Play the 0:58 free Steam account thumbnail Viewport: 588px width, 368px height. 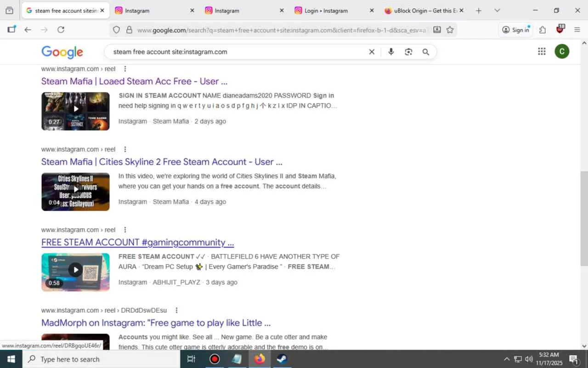[75, 272]
